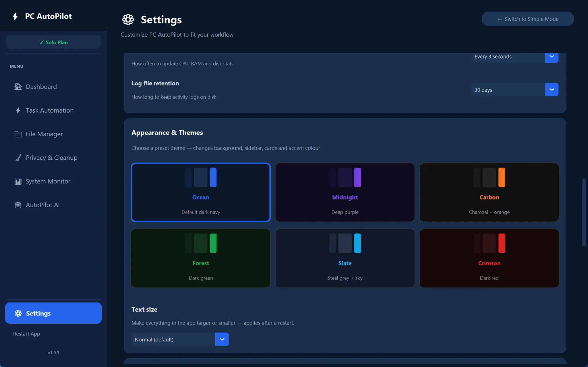Click the large gear icon beside Settings heading

click(128, 20)
